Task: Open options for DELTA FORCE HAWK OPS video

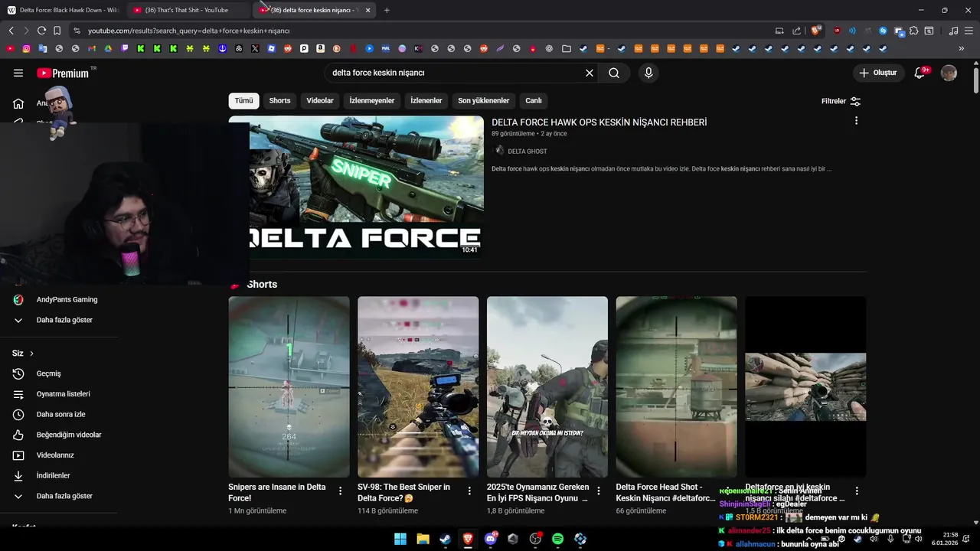Action: click(x=856, y=121)
